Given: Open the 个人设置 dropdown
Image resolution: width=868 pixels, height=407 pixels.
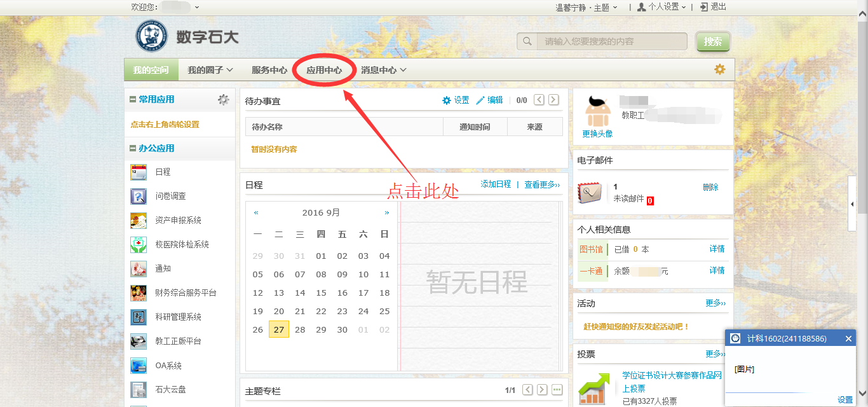Looking at the screenshot, I should coord(661,7).
